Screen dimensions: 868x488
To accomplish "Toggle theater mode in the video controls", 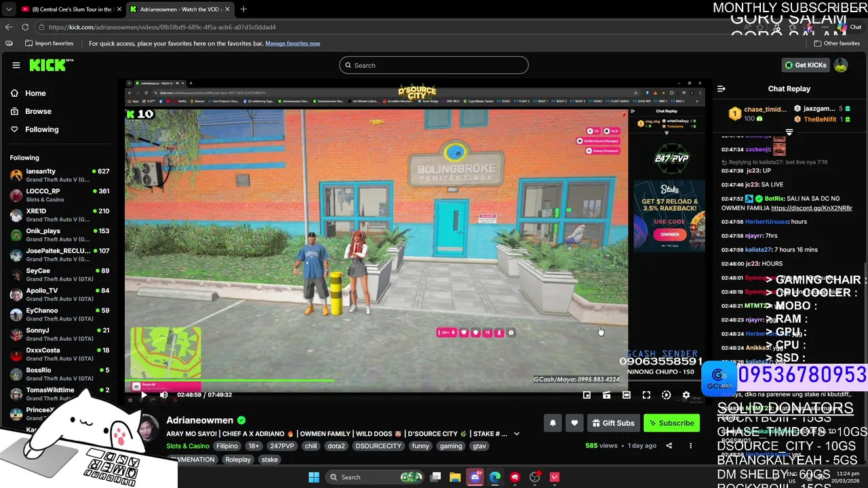I will 627,394.
